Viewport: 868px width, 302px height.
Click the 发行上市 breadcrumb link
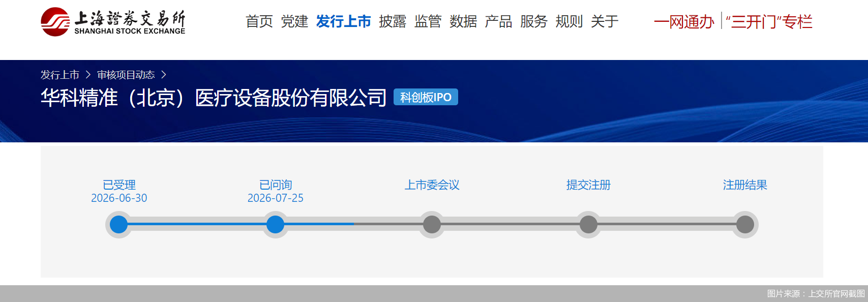click(60, 75)
